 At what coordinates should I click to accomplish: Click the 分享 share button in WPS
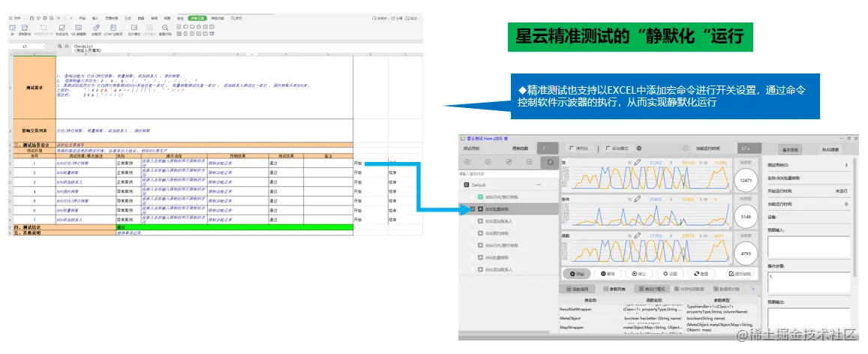(x=396, y=18)
